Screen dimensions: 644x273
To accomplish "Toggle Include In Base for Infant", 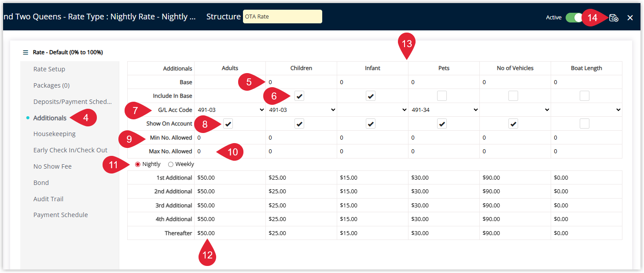I will pyautogui.click(x=371, y=96).
